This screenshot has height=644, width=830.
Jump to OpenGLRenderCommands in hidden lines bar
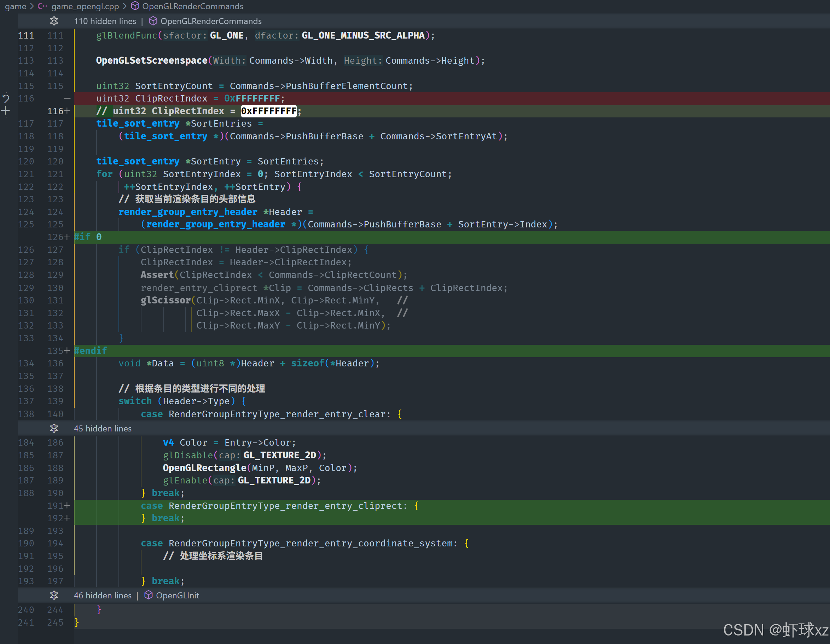[x=211, y=21]
